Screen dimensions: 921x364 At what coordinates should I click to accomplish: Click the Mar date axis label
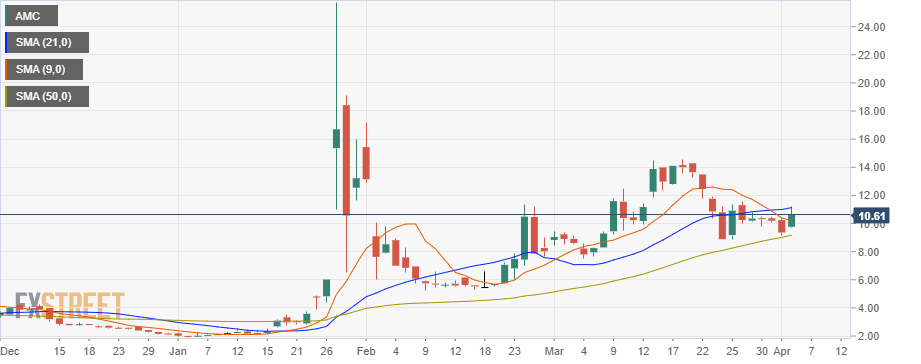(553, 351)
